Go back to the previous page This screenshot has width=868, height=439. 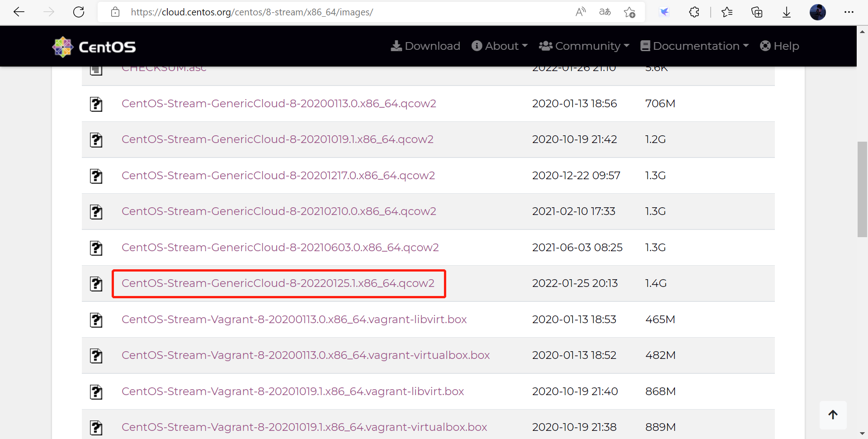coord(19,12)
